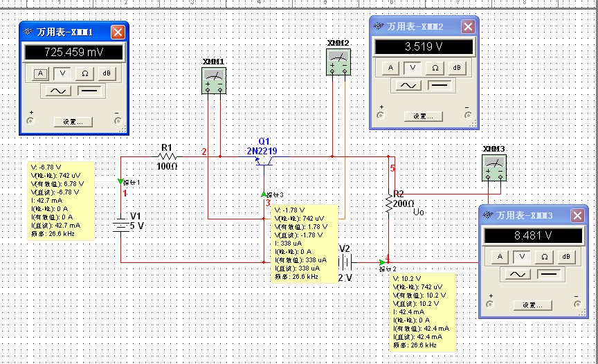The width and height of the screenshot is (598, 364).
Task: Open 设置 settings in XMM1 multimeter
Action: point(73,121)
